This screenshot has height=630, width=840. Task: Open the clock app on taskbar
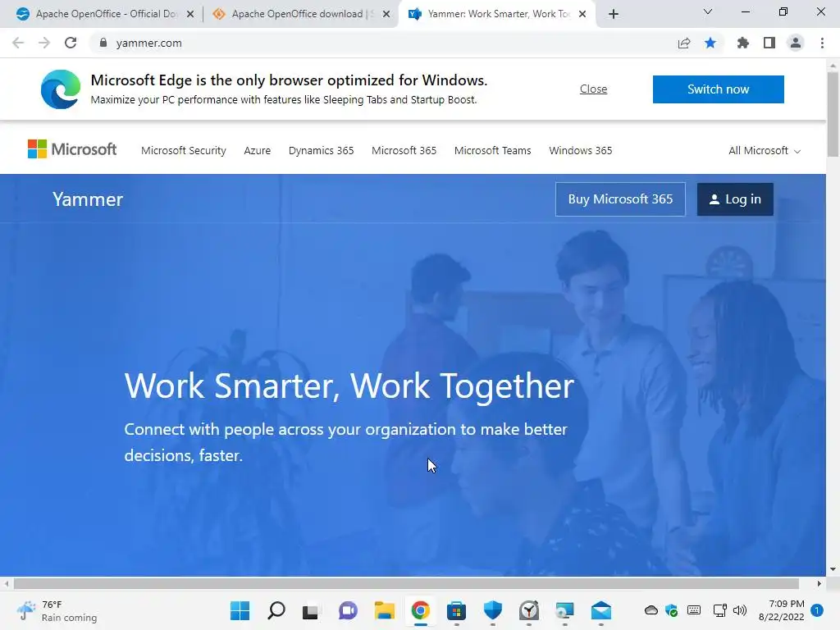pos(529,610)
